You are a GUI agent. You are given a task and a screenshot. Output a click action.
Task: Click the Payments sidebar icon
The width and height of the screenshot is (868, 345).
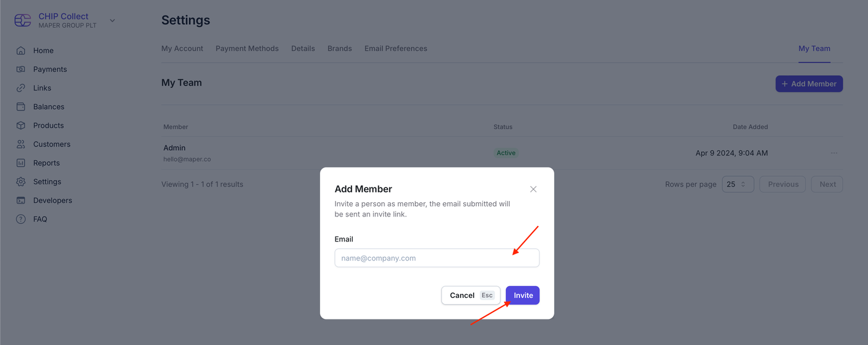pyautogui.click(x=21, y=69)
